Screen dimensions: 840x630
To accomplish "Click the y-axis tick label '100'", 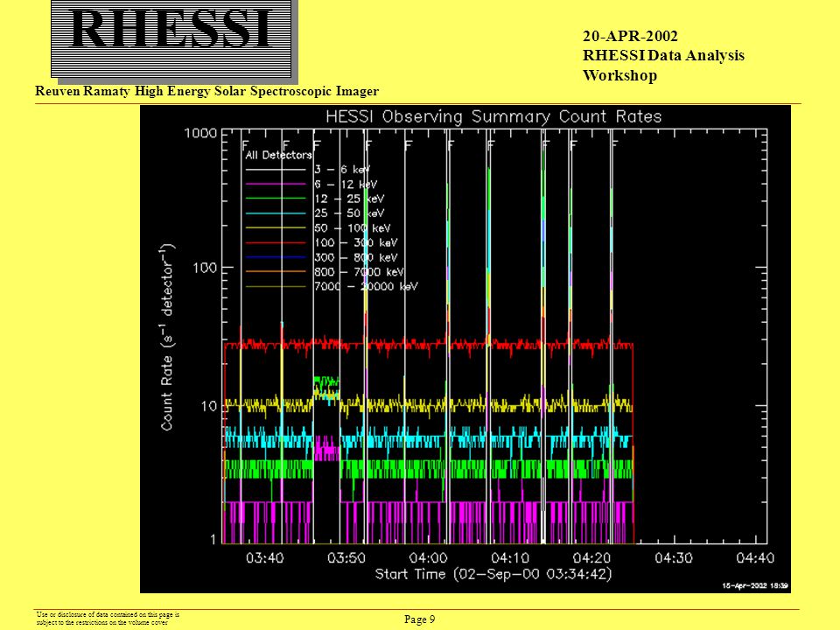I will coord(205,268).
